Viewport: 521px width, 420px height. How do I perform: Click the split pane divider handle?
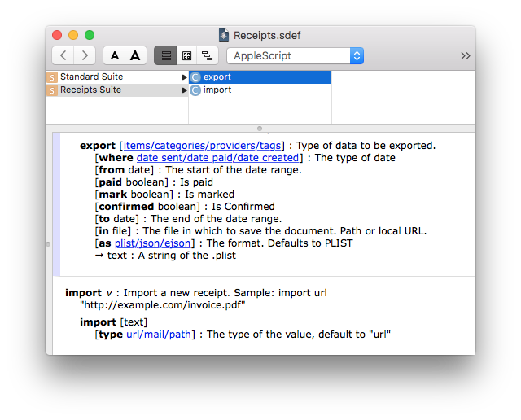pos(260,129)
